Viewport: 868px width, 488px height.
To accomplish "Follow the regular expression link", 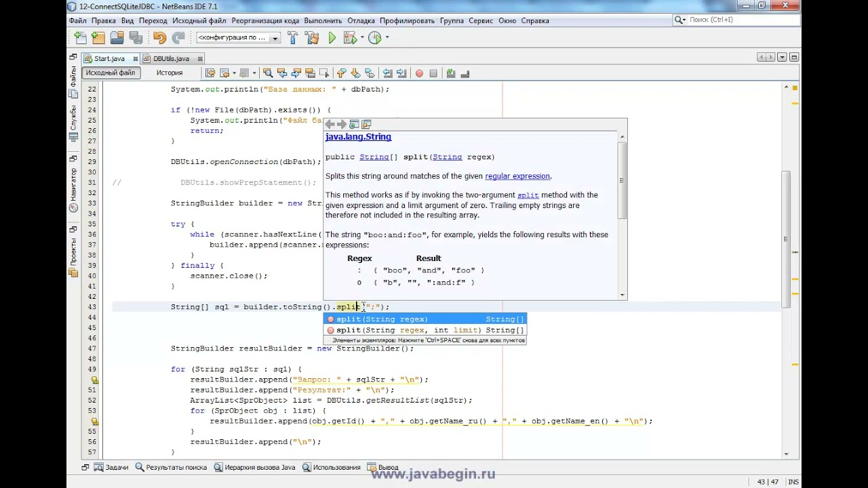I will pyautogui.click(x=517, y=176).
